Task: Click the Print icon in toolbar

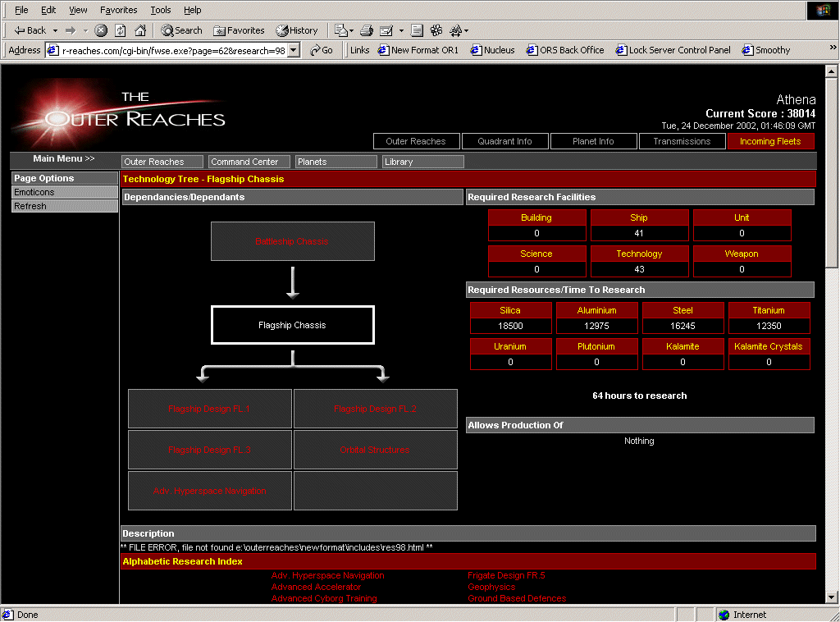Action: point(367,30)
